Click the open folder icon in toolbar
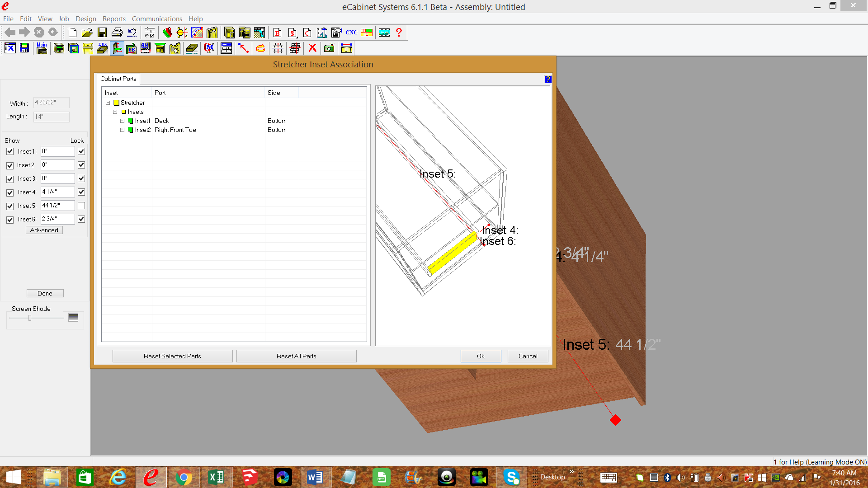The width and height of the screenshot is (868, 488). tap(87, 33)
